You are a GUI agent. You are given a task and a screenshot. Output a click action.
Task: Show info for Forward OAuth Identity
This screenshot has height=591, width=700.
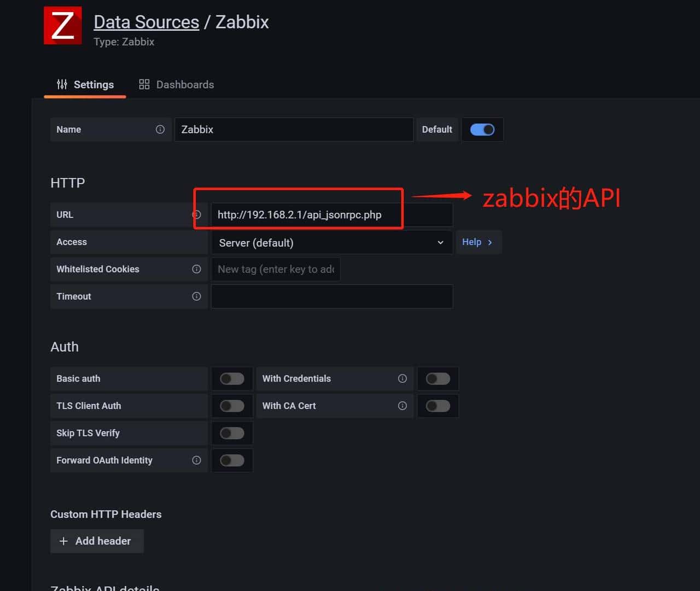[x=196, y=460]
